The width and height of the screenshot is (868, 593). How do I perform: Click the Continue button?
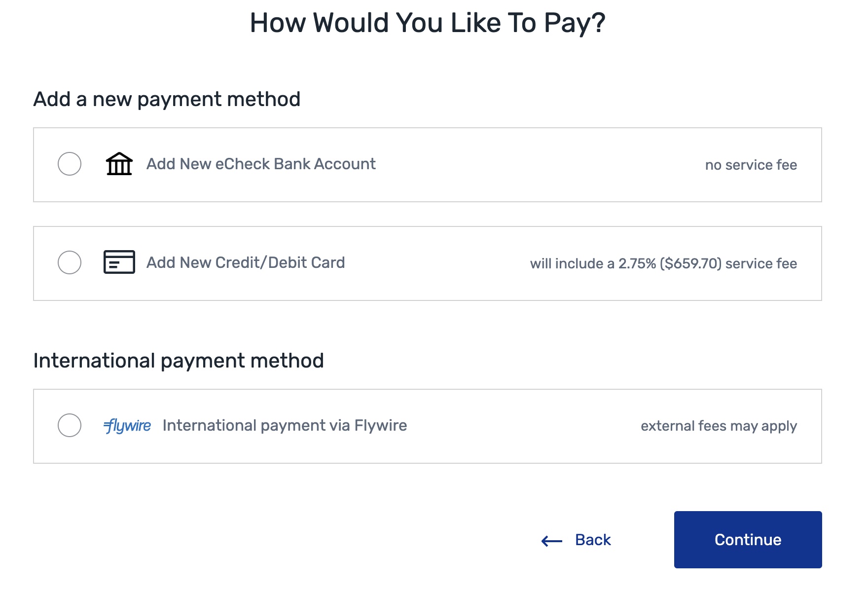[748, 540]
